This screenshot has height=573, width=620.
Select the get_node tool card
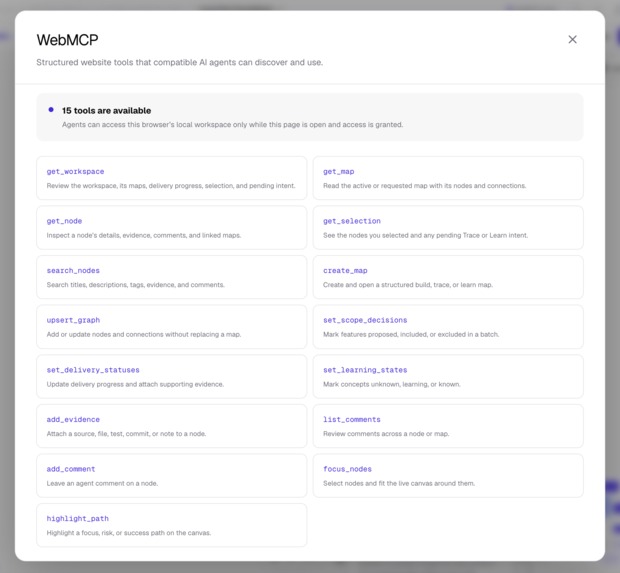[x=172, y=227]
